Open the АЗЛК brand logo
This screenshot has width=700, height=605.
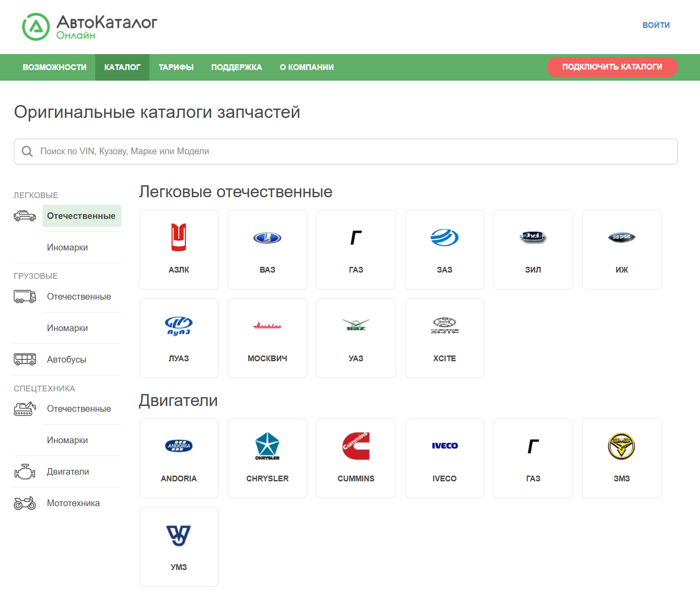[179, 238]
